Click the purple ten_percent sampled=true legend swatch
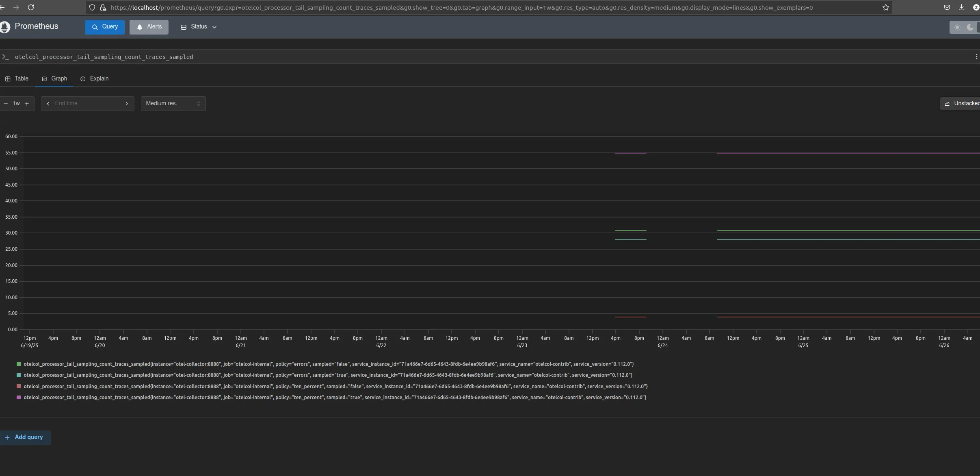Screen dimensions: 980x476 19,398
